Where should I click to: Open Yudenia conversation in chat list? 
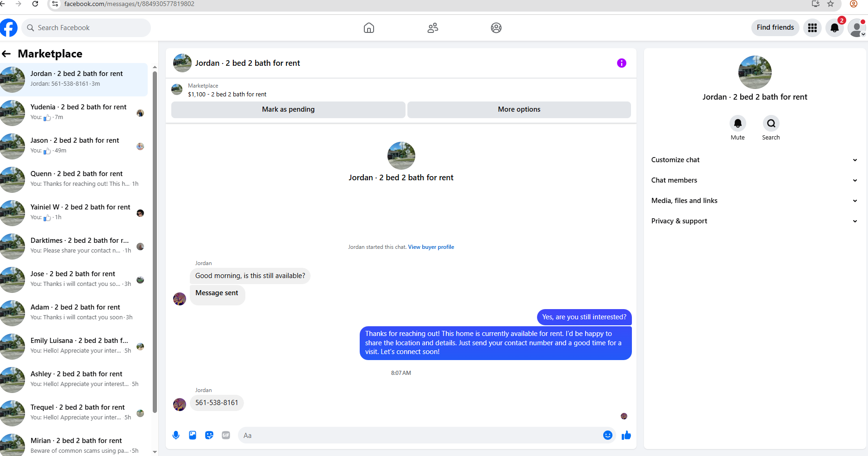tap(74, 112)
